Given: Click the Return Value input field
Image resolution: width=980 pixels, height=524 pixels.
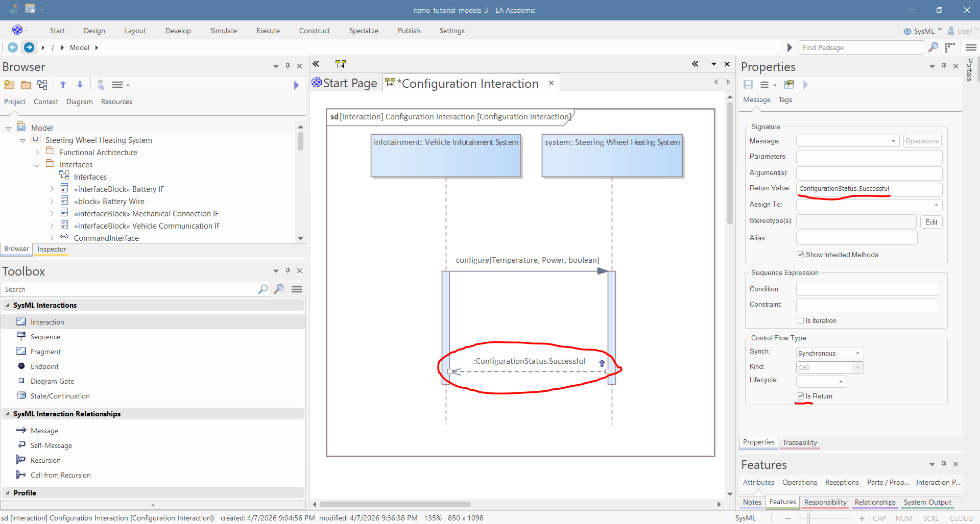Looking at the screenshot, I should 869,189.
